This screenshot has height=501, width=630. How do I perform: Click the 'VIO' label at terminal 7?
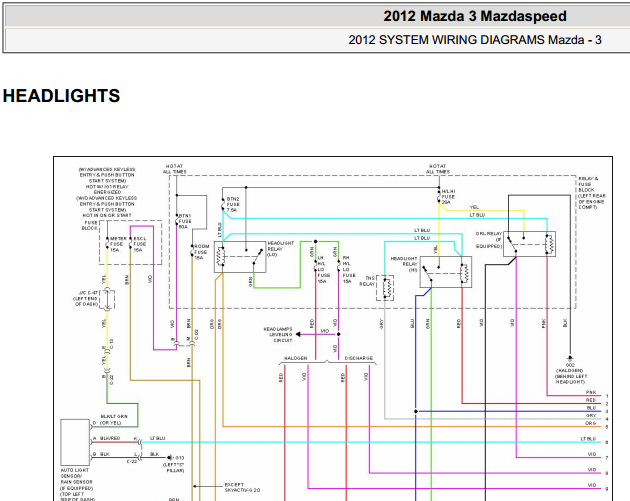pyautogui.click(x=592, y=454)
